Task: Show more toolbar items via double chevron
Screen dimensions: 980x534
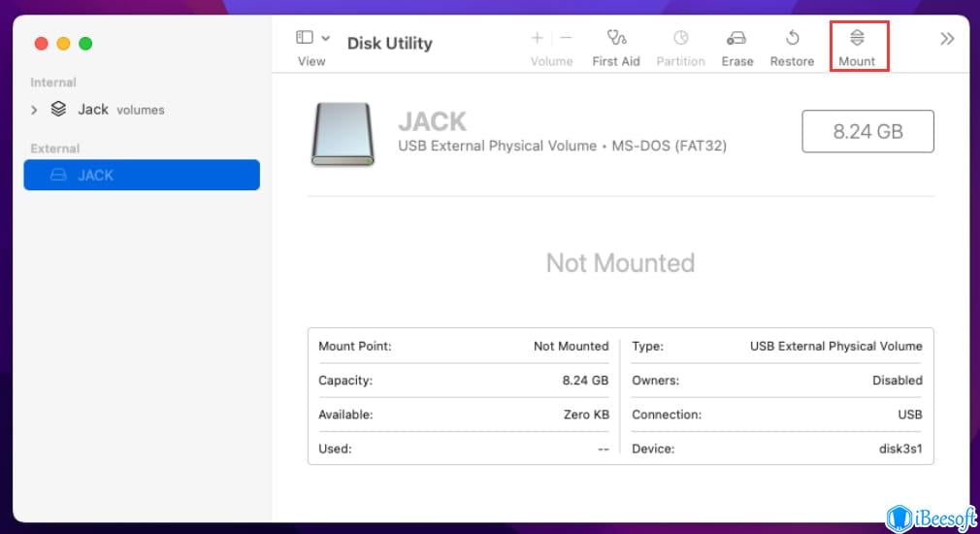Action: pos(947,39)
